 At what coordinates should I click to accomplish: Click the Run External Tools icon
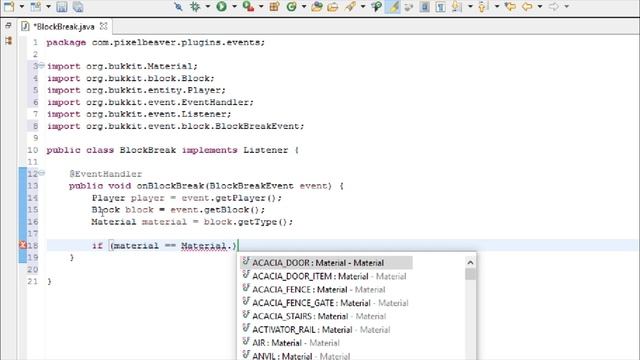[248, 7]
